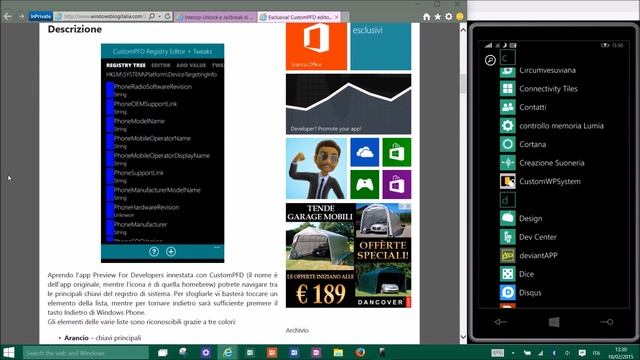Click the avatar character tile
640x360 pixels.
pyautogui.click(x=316, y=169)
